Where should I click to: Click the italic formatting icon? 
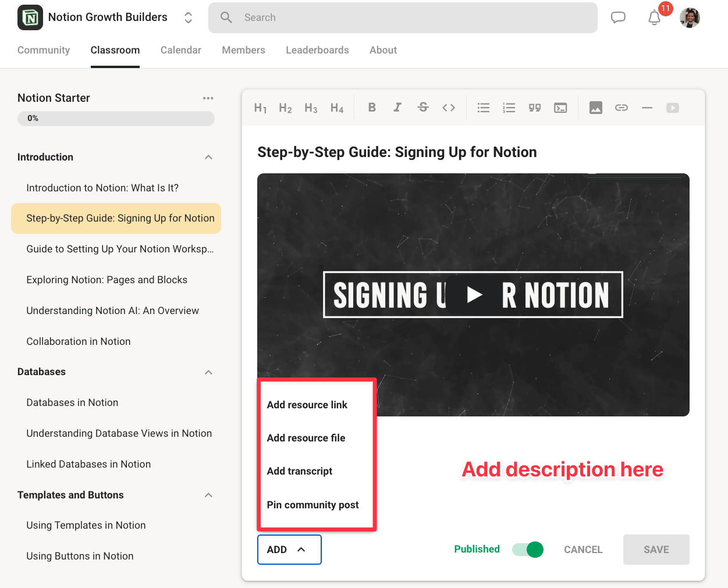[397, 108]
